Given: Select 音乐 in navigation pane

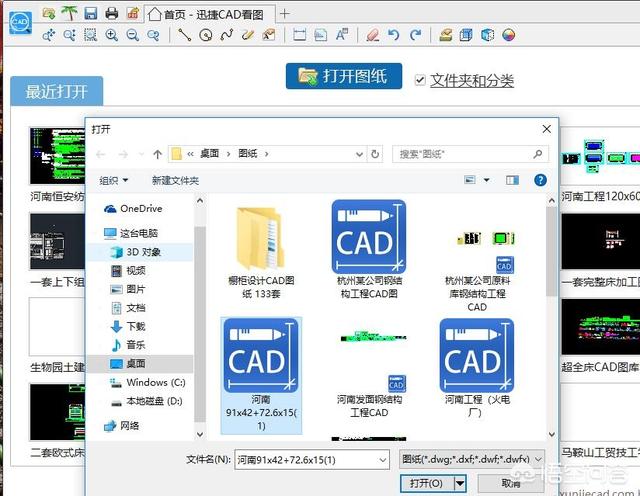Looking at the screenshot, I should click(136, 345).
